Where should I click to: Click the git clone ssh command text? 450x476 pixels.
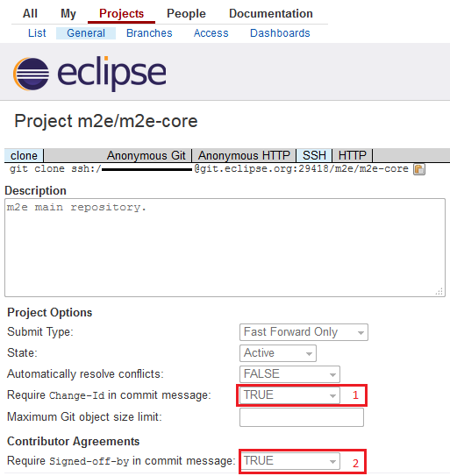pyautogui.click(x=209, y=169)
